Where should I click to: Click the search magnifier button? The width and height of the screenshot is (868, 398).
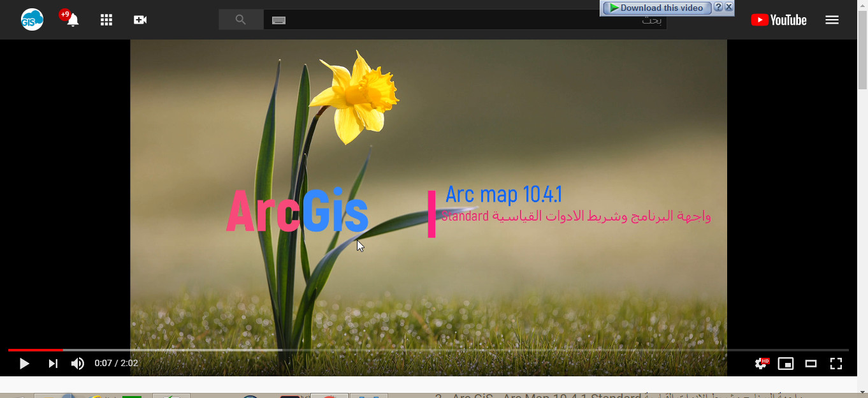point(241,20)
